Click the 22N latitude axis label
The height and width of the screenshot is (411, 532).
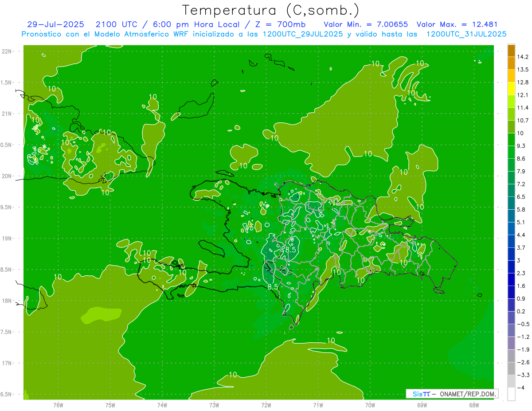[7, 51]
